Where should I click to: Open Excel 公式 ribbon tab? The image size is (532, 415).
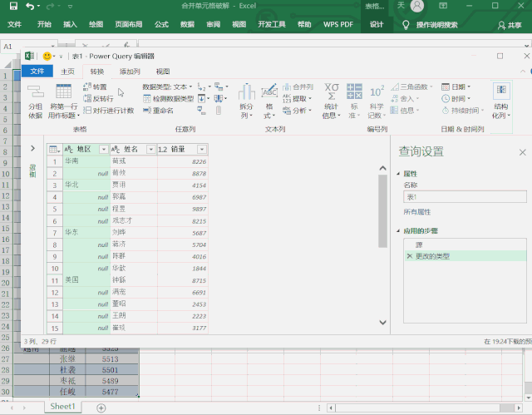161,24
